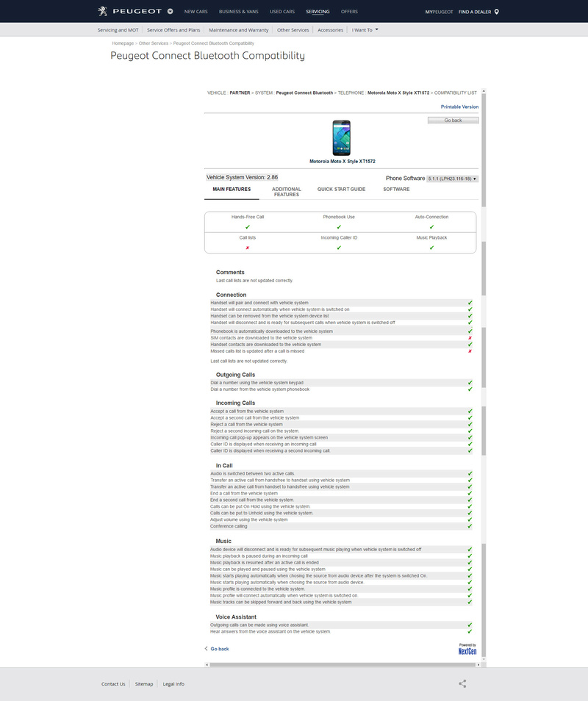Go to MyPeugeot
The height and width of the screenshot is (701, 588).
pos(439,12)
